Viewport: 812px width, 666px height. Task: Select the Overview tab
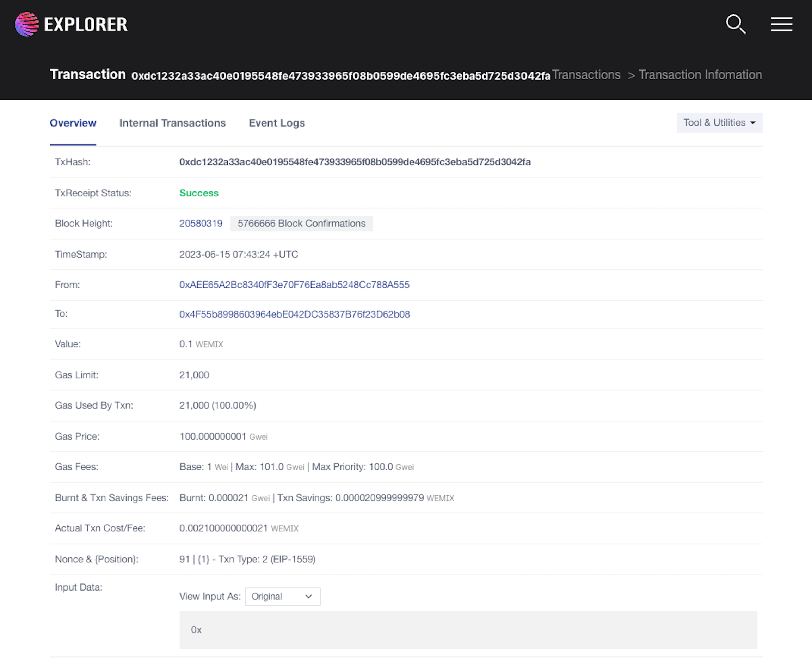[x=73, y=123]
